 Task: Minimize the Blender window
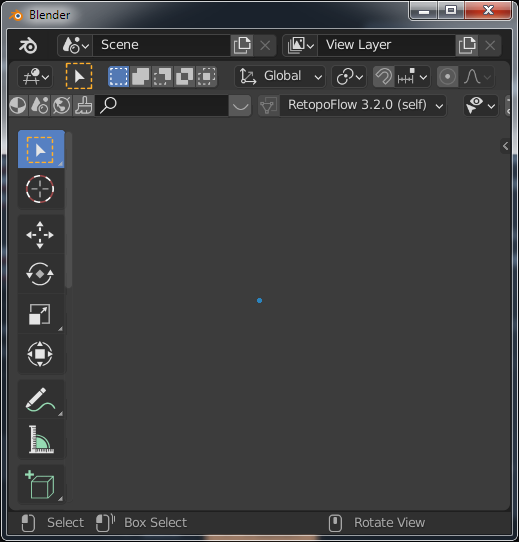point(424,10)
